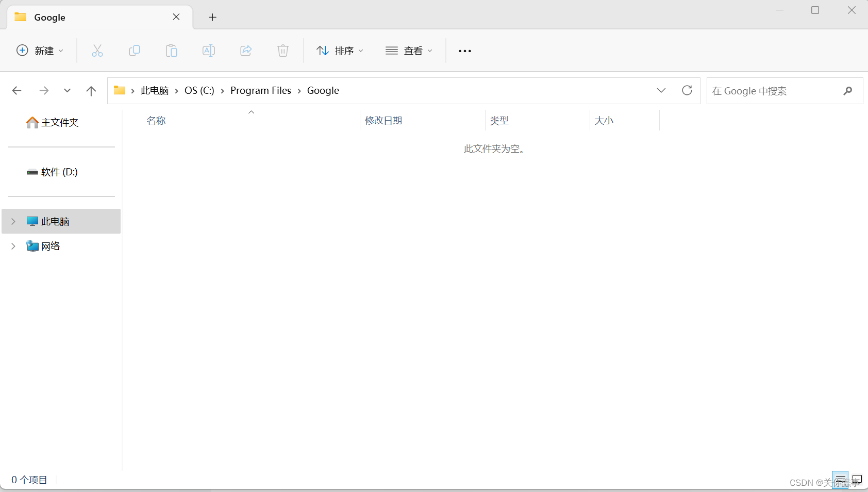Open the 查看 (View) dropdown

click(x=409, y=51)
